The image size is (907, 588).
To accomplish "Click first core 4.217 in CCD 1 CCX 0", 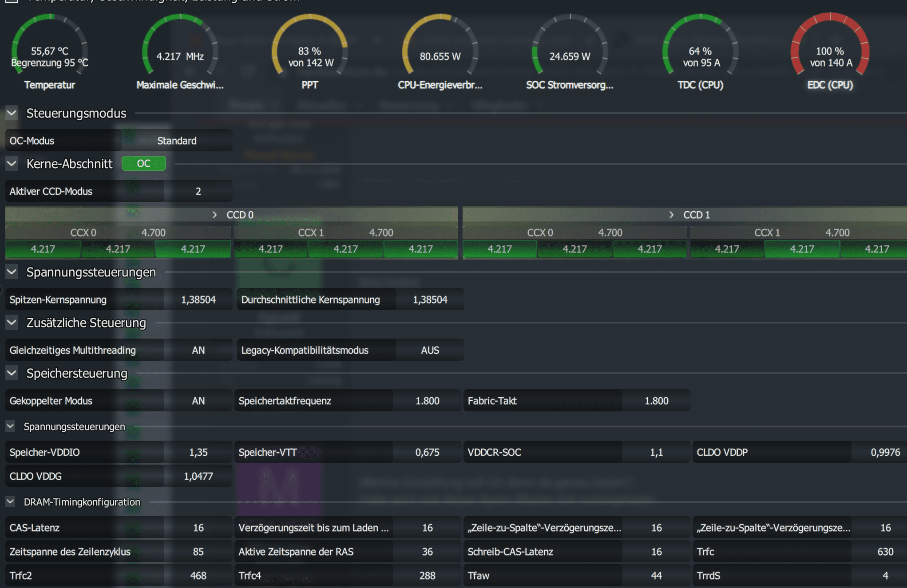I will (x=500, y=249).
